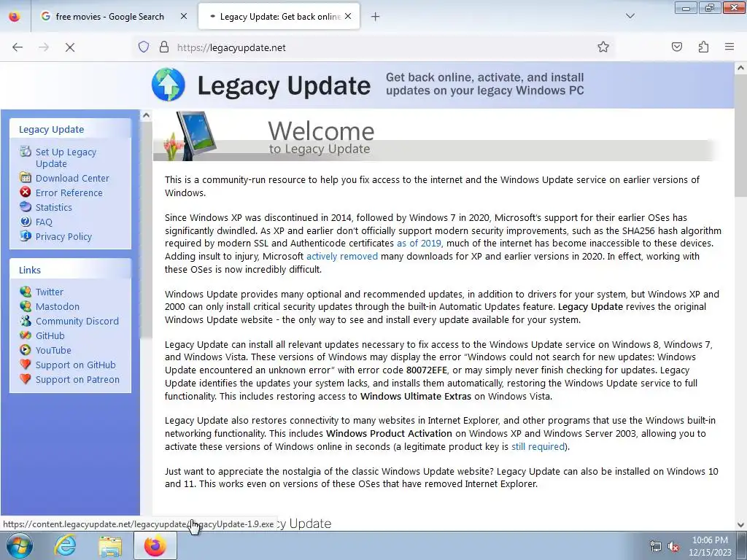
Task: Click the page scrollbar down arrow
Action: click(x=741, y=525)
